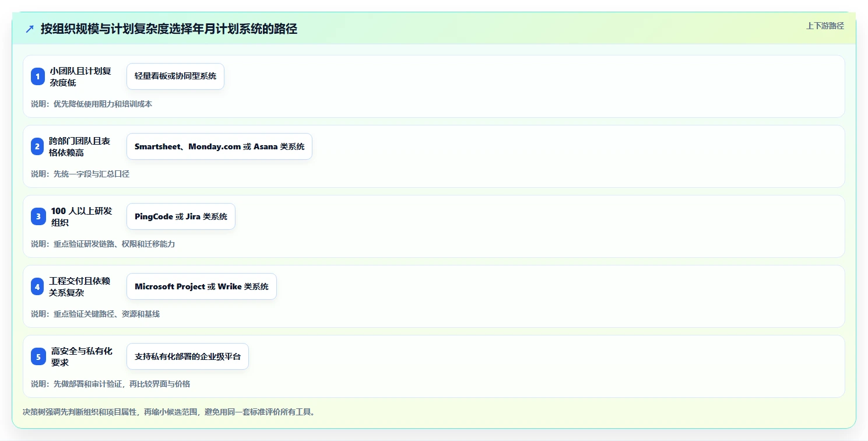This screenshot has width=868, height=441.
Task: Select 轻量看板或协同型系统 chip
Action: [x=175, y=76]
